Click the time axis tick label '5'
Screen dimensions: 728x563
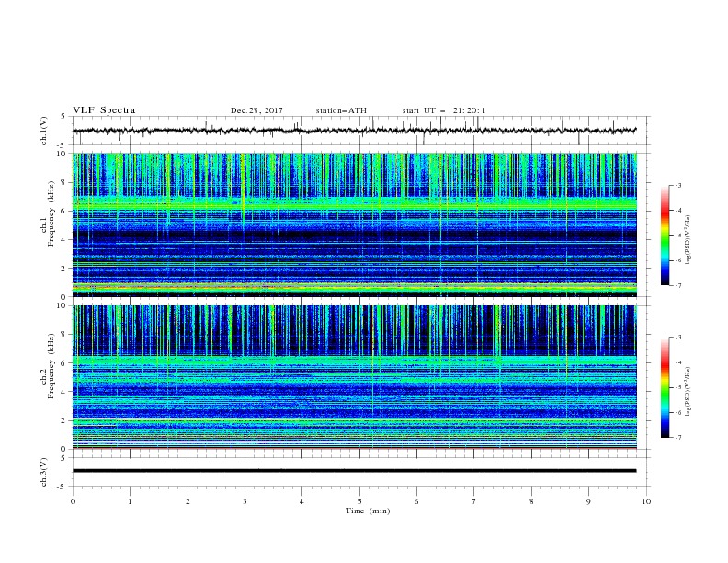tap(359, 501)
